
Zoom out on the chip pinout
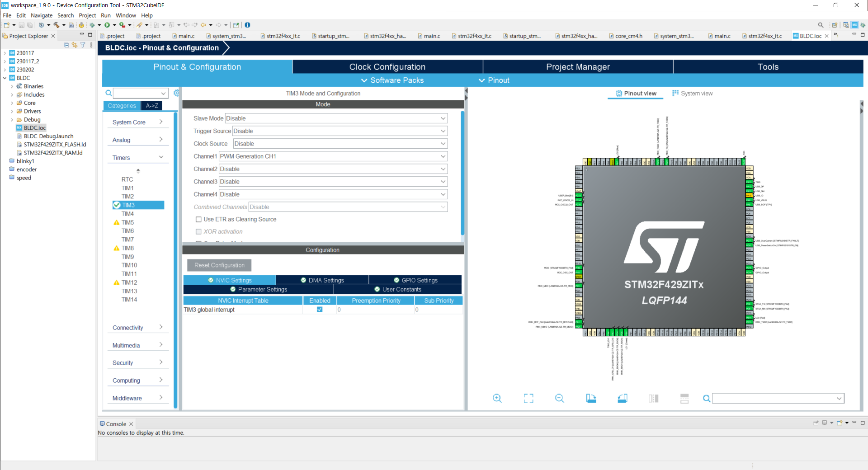click(560, 398)
